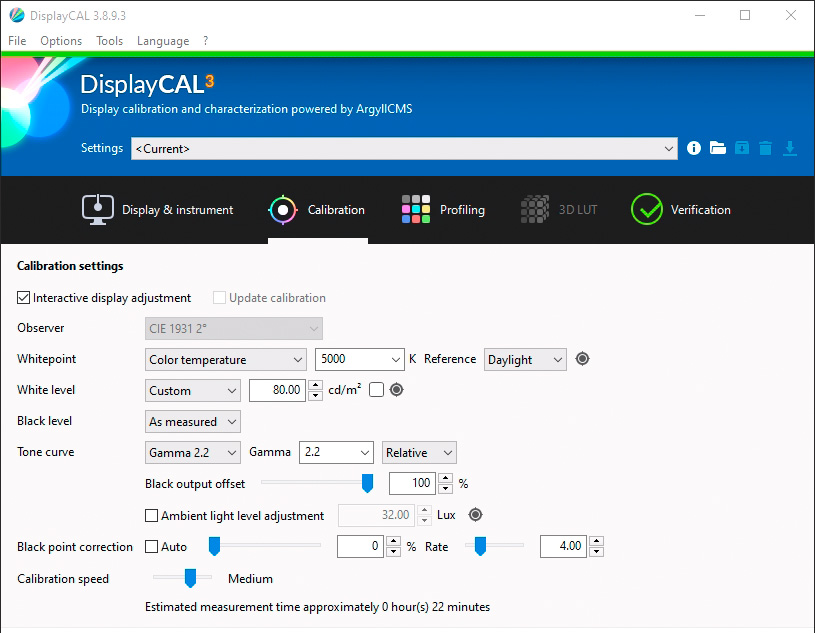Open the White level Custom dropdown

(193, 390)
